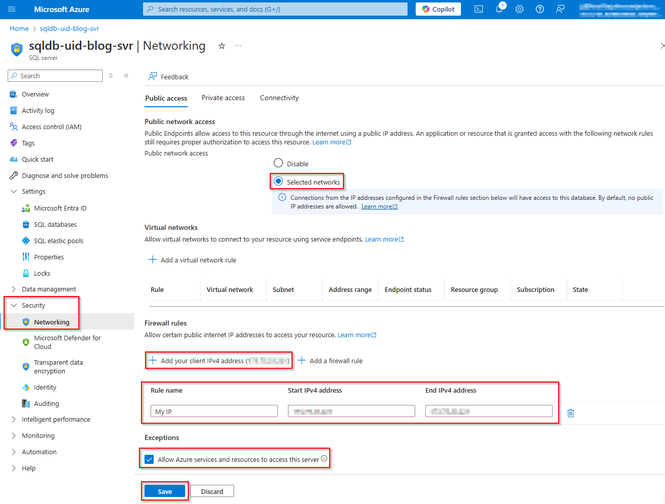Open Activity log
The width and height of the screenshot is (665, 504).
click(38, 110)
